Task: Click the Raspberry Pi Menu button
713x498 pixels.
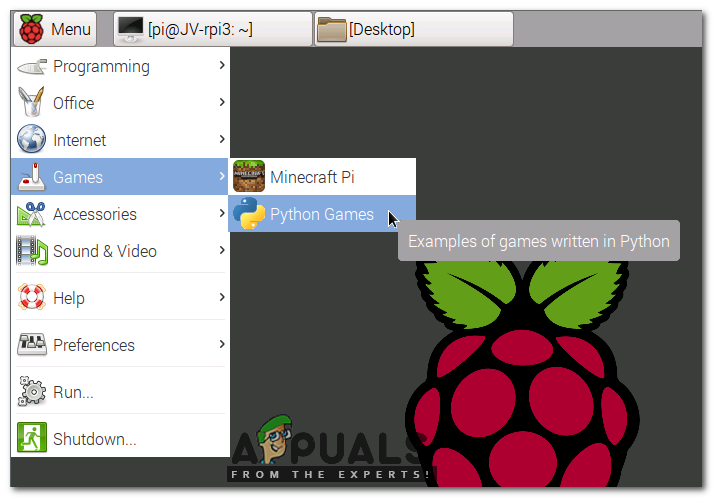Action: click(55, 29)
